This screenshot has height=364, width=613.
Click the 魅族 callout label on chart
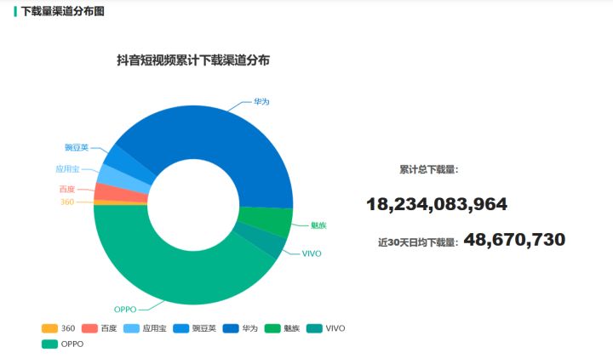pos(318,225)
